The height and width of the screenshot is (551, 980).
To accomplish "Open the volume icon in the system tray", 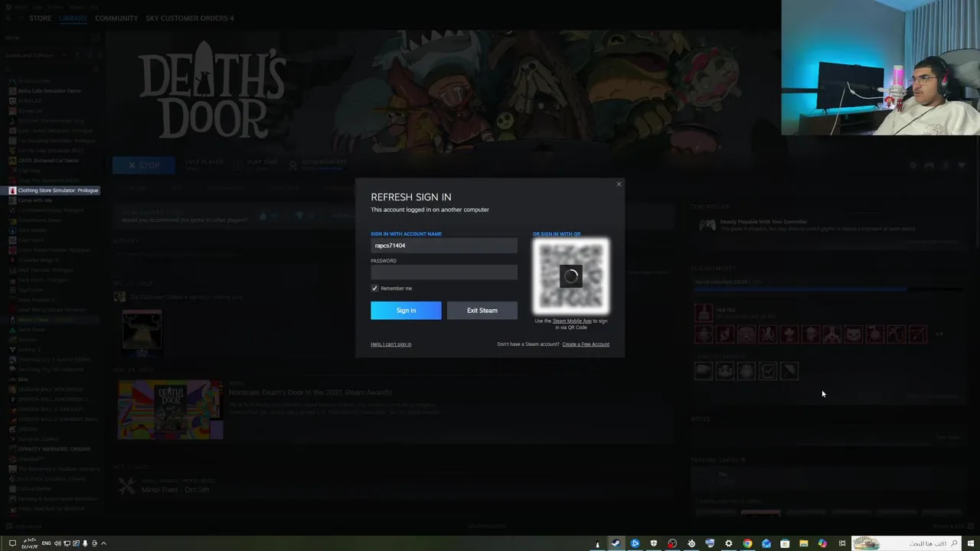I will (x=58, y=543).
